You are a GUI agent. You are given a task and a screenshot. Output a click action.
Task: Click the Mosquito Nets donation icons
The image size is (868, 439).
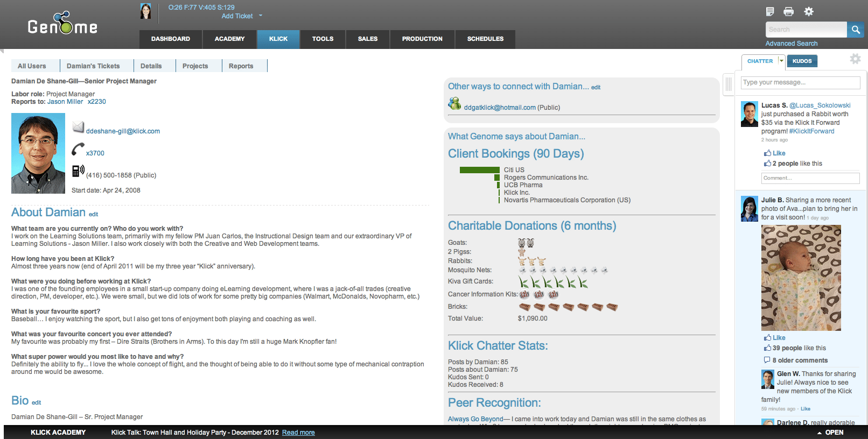(x=563, y=270)
